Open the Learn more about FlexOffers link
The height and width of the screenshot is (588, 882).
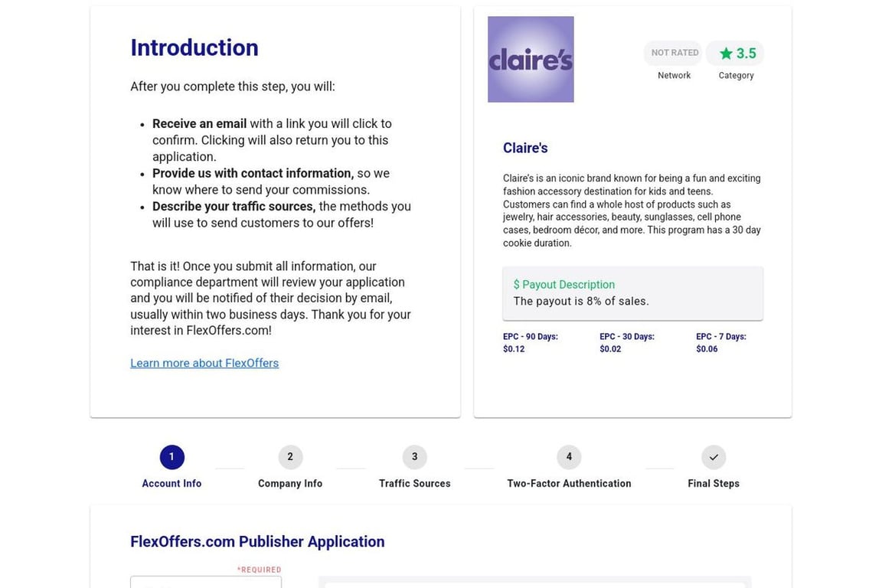click(204, 363)
